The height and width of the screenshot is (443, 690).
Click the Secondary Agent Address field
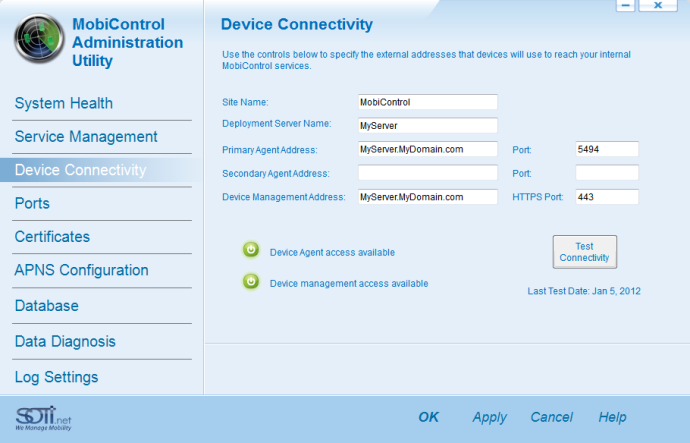click(428, 172)
